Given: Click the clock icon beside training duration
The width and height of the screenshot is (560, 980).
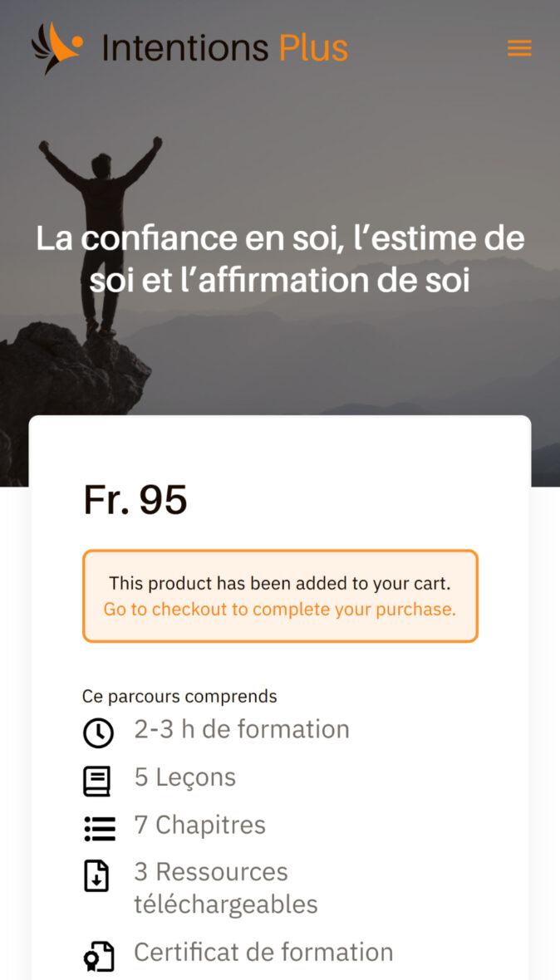Looking at the screenshot, I should click(98, 733).
